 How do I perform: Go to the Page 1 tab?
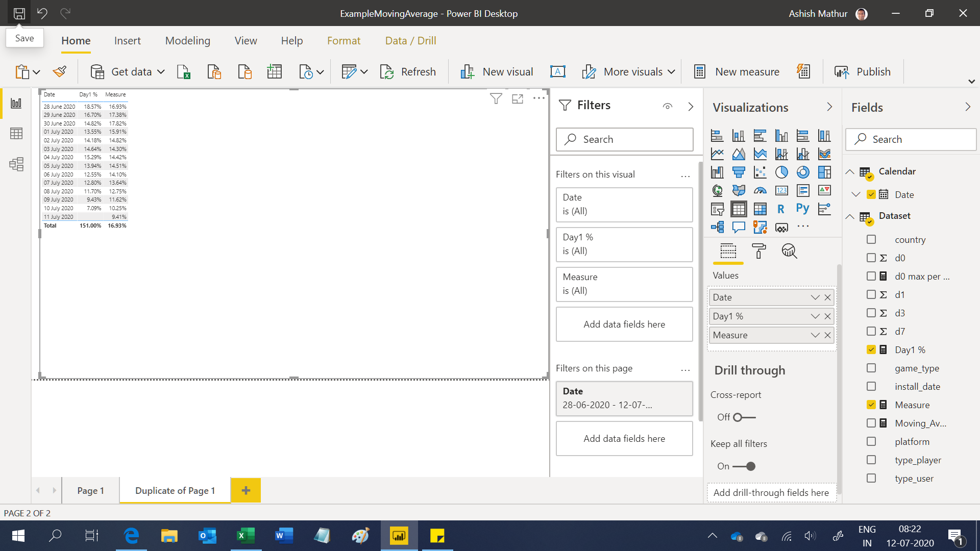[x=90, y=490]
